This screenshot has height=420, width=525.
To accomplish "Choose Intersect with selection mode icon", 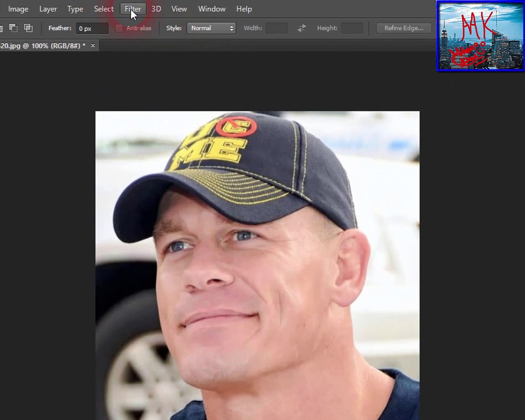I will pyautogui.click(x=28, y=28).
